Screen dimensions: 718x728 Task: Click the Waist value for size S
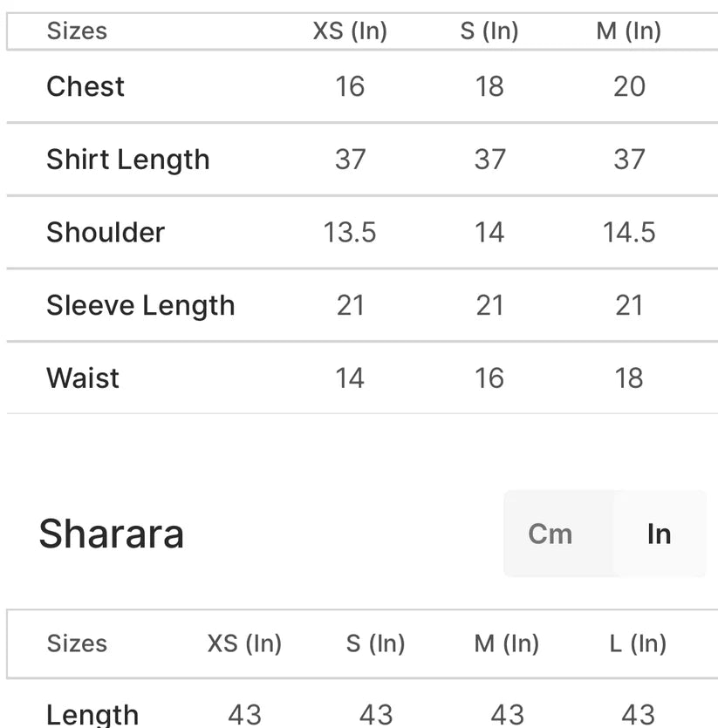489,378
